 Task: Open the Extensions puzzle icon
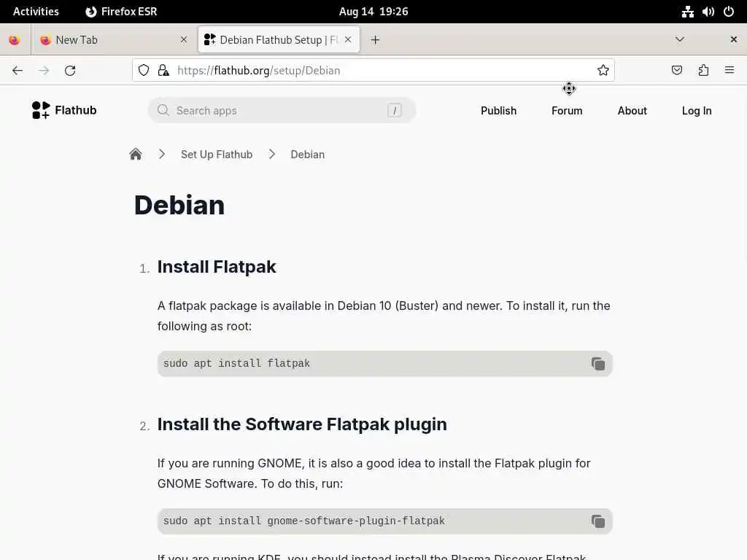(703, 71)
